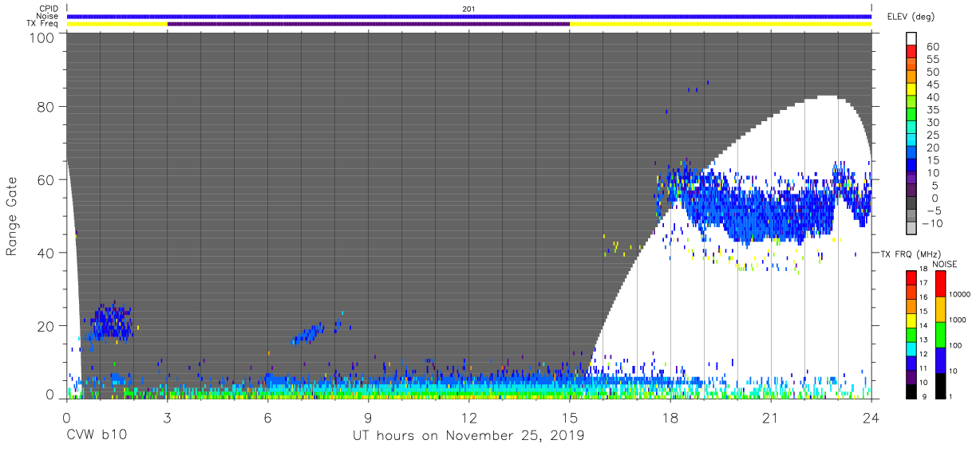Pick the dark gray −5–0 cell of the ELEV colorbar

pos(913,203)
